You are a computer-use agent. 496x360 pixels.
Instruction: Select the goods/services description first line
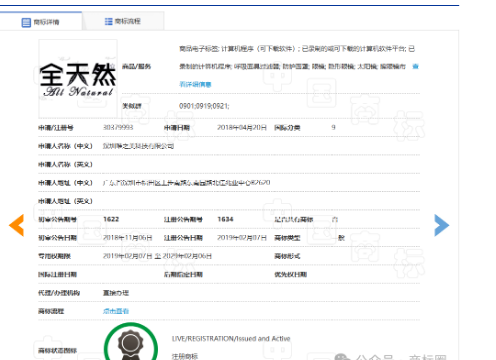(x=297, y=49)
